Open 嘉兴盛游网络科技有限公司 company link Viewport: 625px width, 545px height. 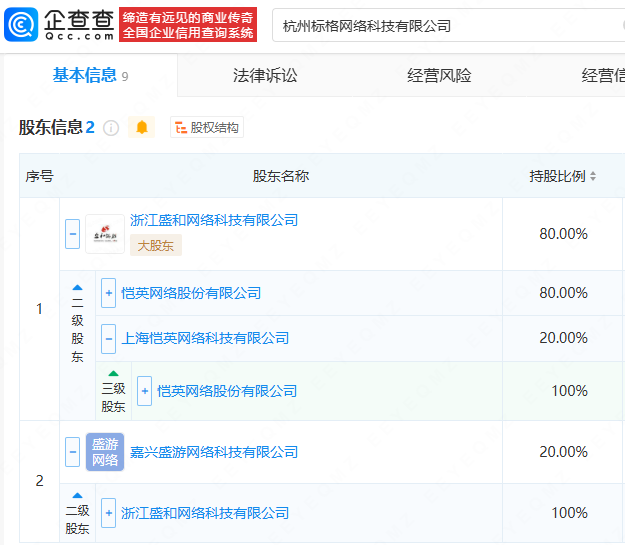point(214,452)
